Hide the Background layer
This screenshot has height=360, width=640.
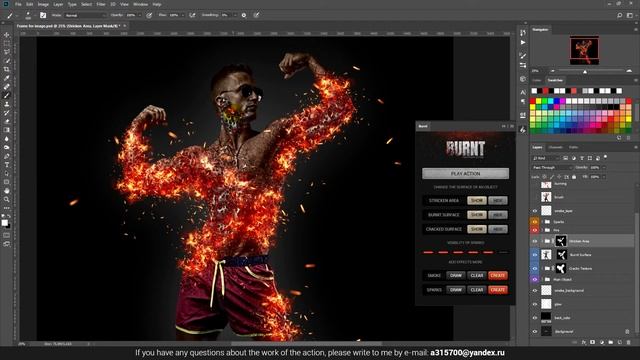tap(535, 331)
